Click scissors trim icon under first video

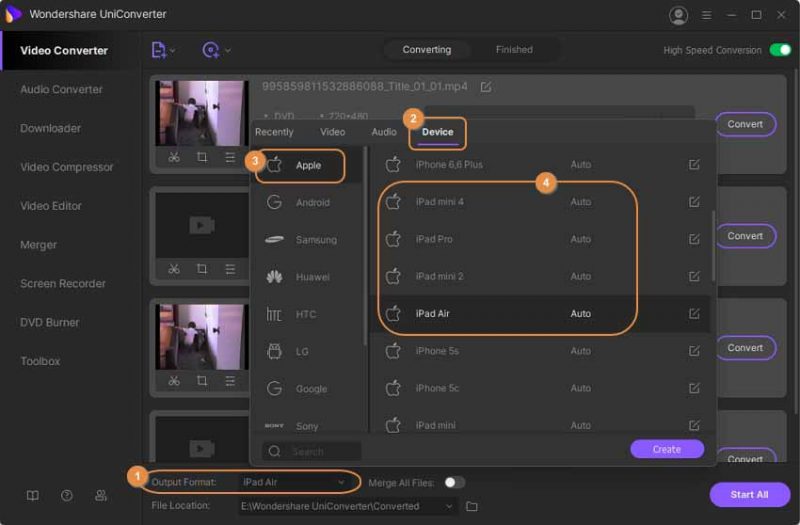coord(174,157)
